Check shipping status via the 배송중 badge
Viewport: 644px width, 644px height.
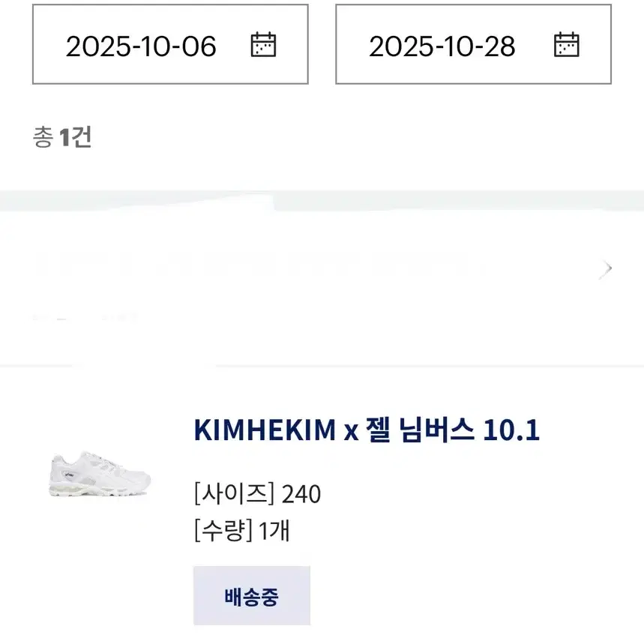point(251,597)
